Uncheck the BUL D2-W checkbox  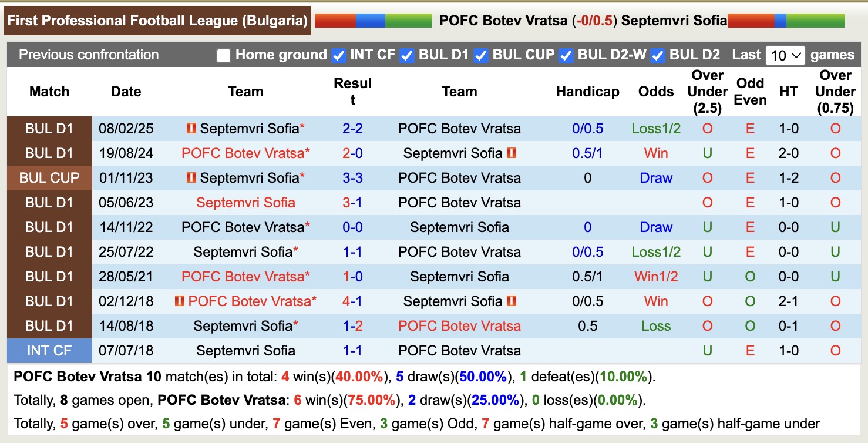click(566, 55)
